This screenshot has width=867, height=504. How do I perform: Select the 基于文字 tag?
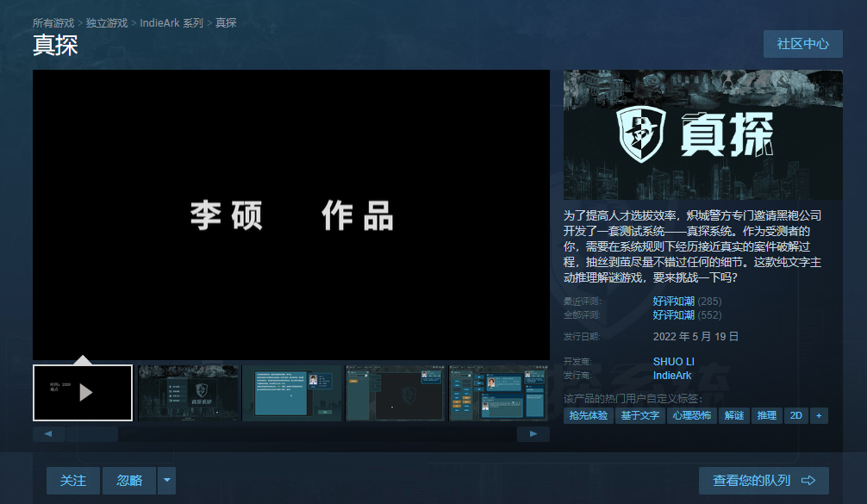[x=639, y=415]
